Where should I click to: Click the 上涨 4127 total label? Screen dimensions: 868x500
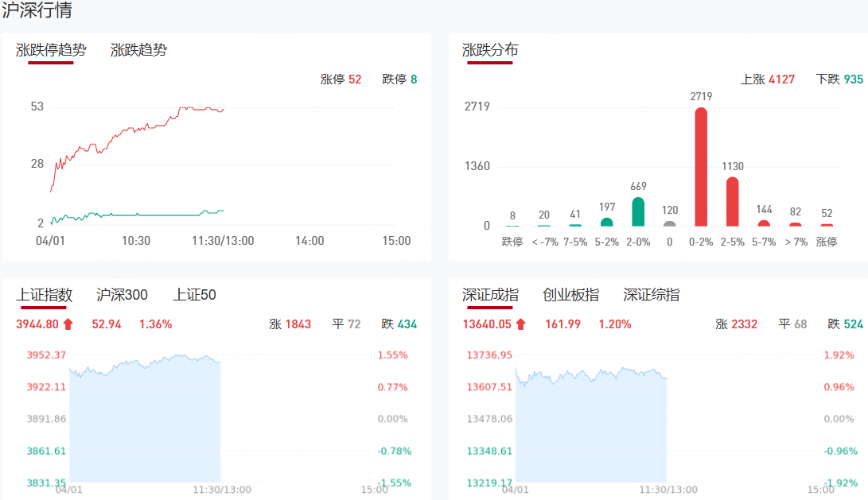(767, 79)
